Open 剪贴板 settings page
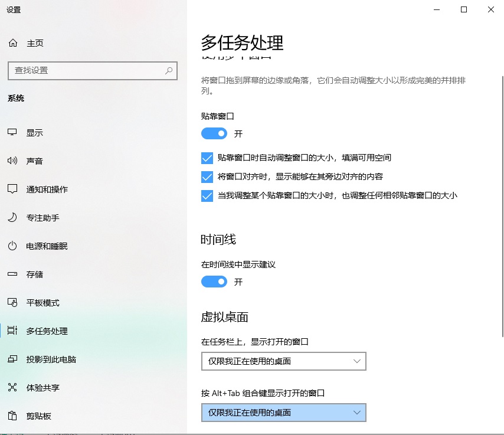 click(x=38, y=416)
